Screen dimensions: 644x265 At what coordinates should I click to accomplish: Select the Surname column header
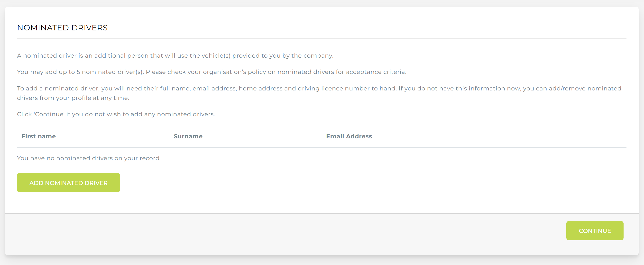pyautogui.click(x=188, y=136)
